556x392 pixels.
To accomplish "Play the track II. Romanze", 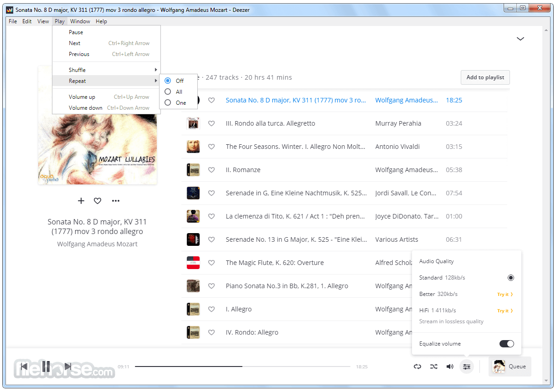I will click(x=243, y=170).
